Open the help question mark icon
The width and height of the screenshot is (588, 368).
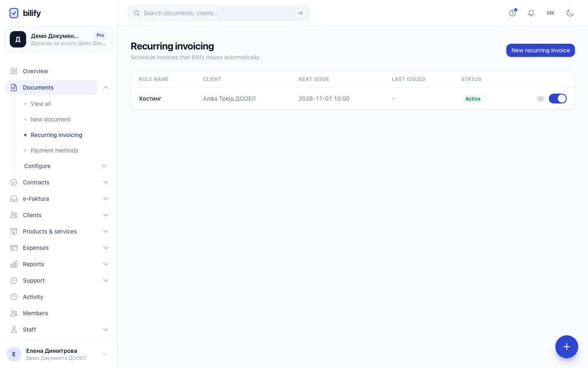(x=512, y=13)
